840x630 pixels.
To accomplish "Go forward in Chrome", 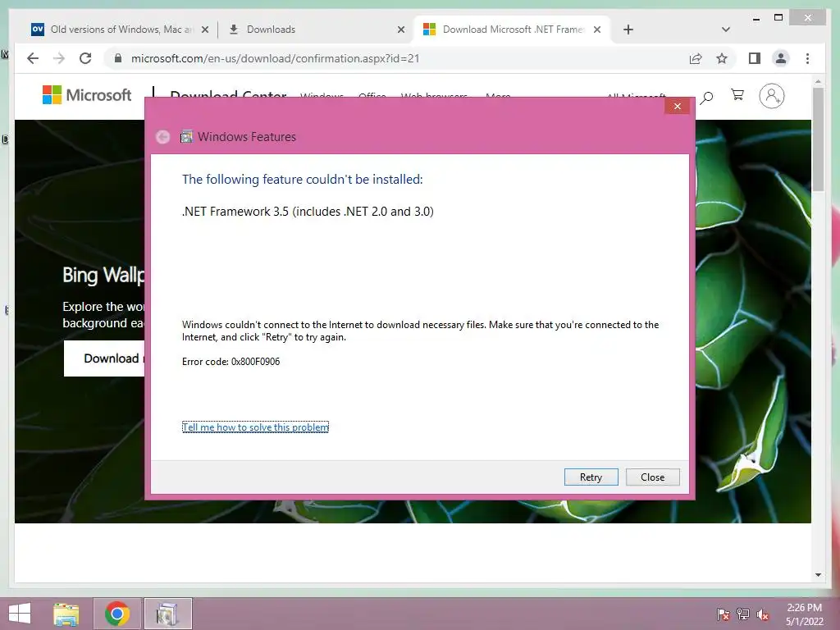I will point(59,58).
